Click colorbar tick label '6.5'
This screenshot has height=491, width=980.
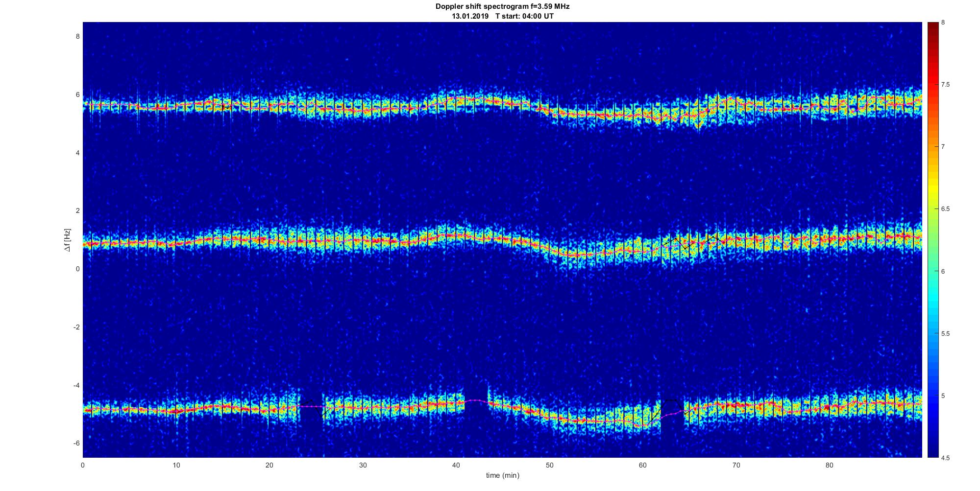coord(946,209)
